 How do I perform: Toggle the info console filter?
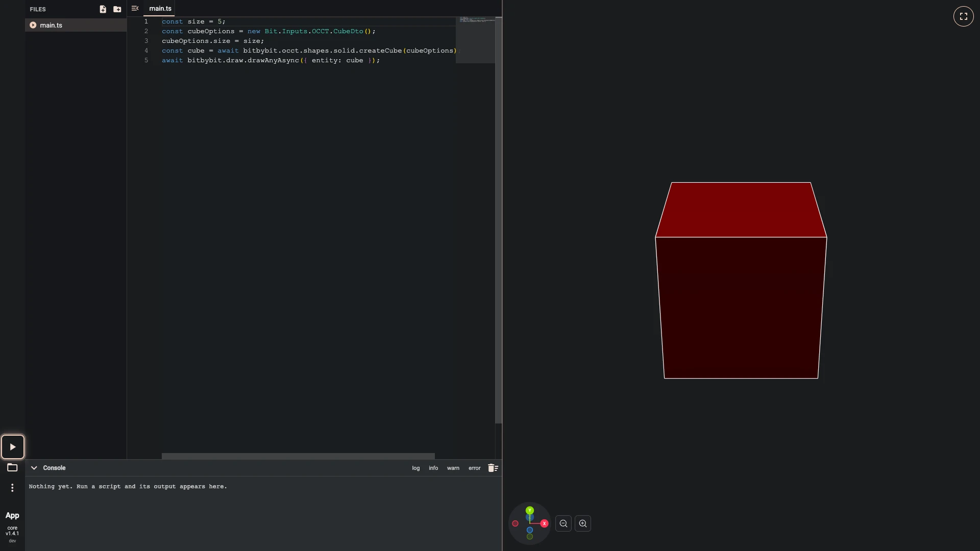click(x=433, y=468)
